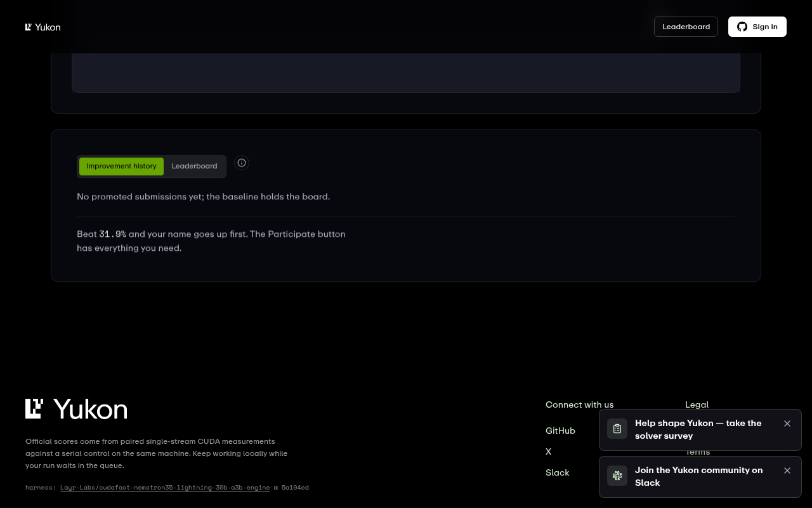Viewport: 812px width, 508px height.
Task: Click the commit hash 5a104ed
Action: 295,488
